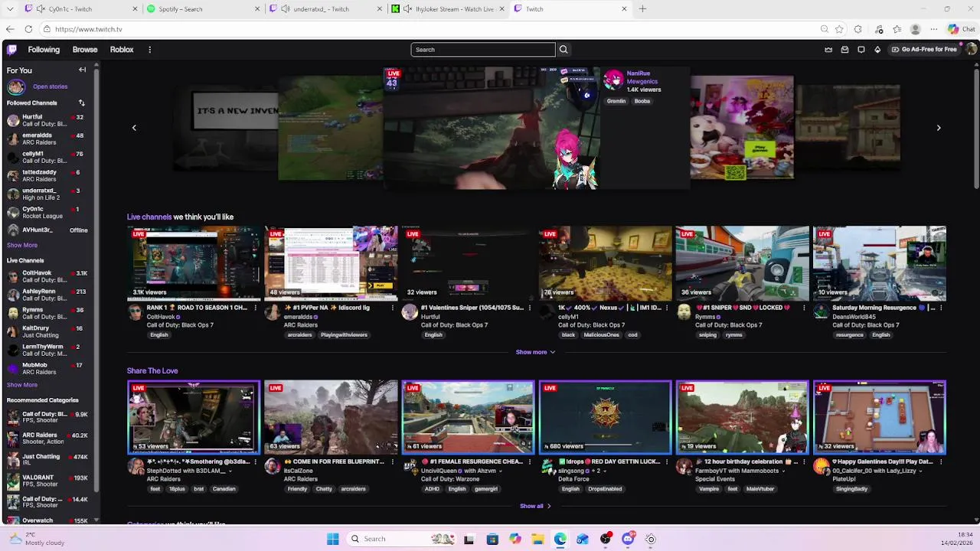Click Go Ad-Free for Free button
The width and height of the screenshot is (980, 551).
click(924, 49)
